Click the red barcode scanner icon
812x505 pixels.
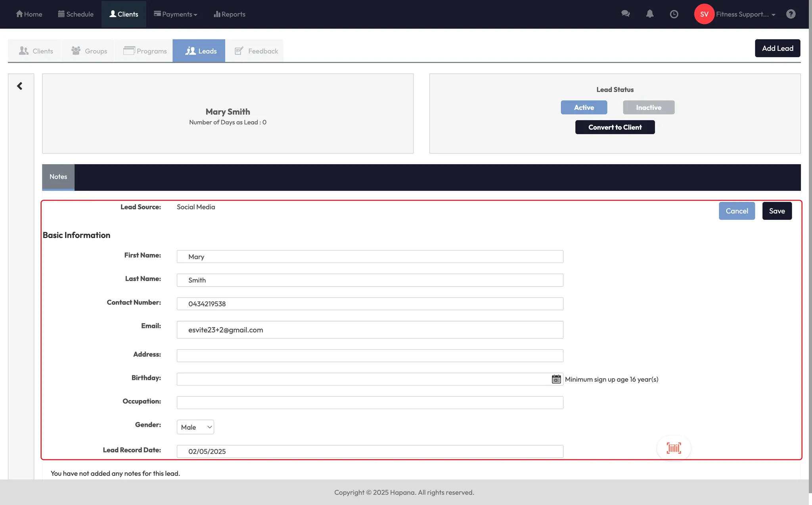coord(674,448)
